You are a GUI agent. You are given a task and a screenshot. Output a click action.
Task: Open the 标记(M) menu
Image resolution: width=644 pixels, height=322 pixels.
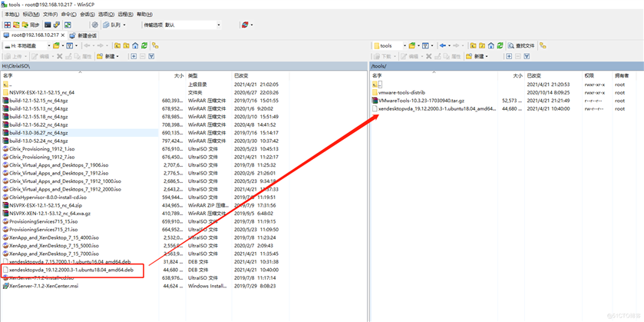tap(31, 15)
